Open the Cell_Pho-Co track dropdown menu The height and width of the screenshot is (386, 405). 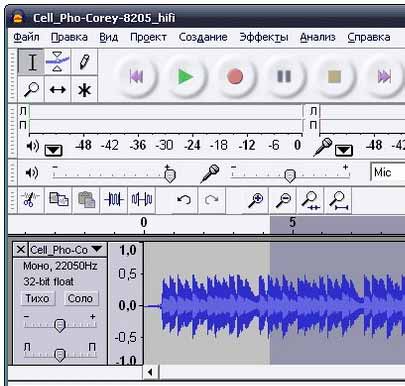point(97,249)
